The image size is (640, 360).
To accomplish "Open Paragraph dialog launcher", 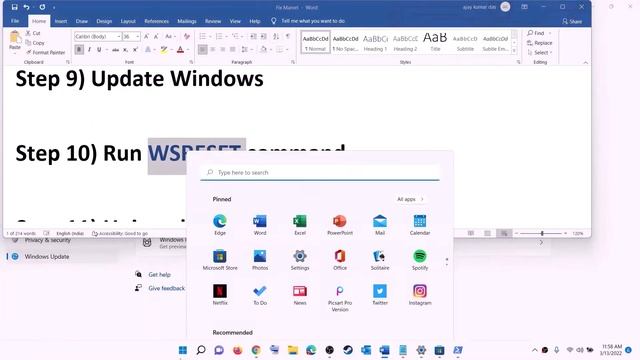I will 293,62.
